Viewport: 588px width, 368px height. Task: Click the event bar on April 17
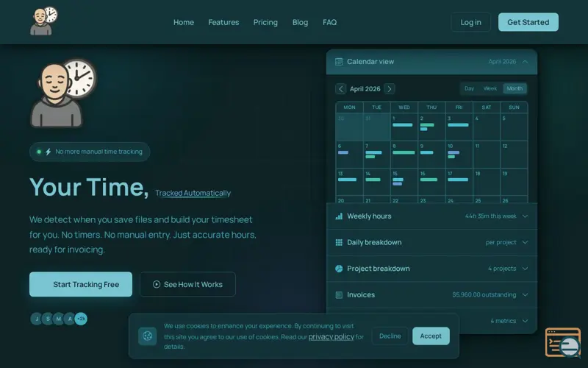coord(458,180)
